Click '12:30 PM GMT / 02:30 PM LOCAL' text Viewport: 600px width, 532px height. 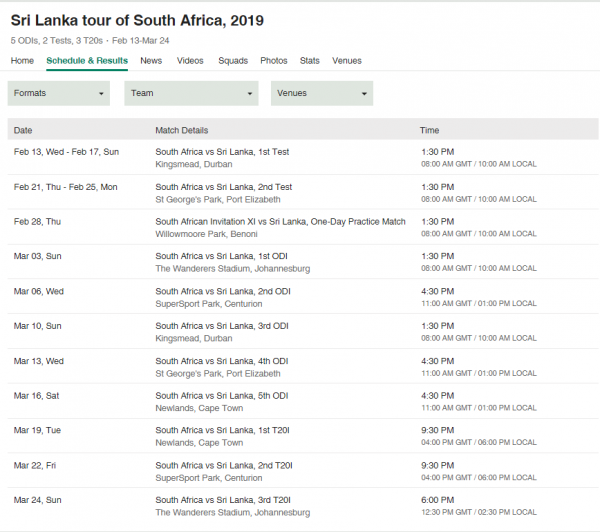479,512
